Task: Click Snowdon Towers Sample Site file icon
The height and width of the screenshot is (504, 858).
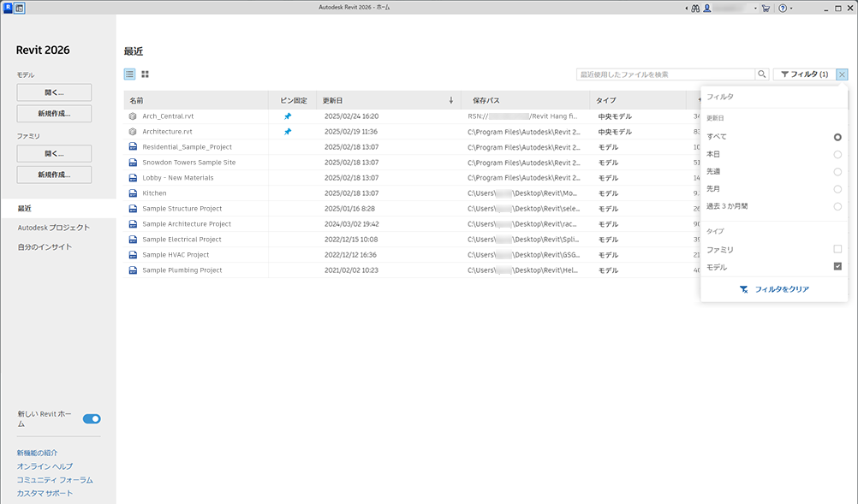Action: pyautogui.click(x=133, y=163)
